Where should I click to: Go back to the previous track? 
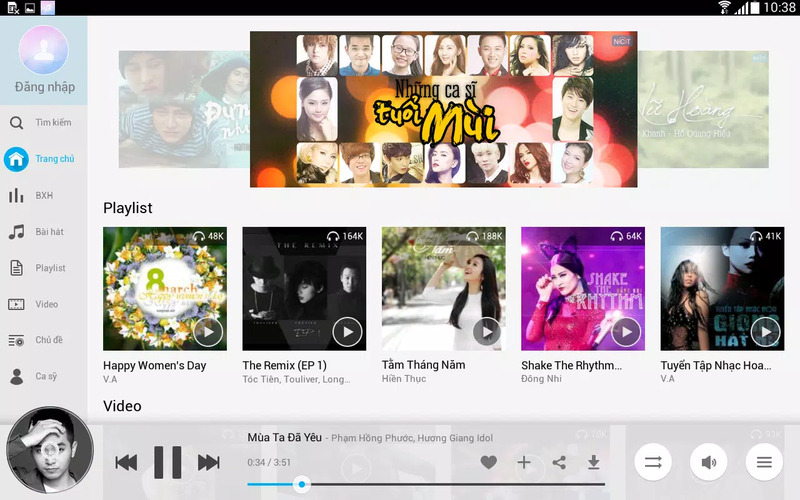coord(126,463)
